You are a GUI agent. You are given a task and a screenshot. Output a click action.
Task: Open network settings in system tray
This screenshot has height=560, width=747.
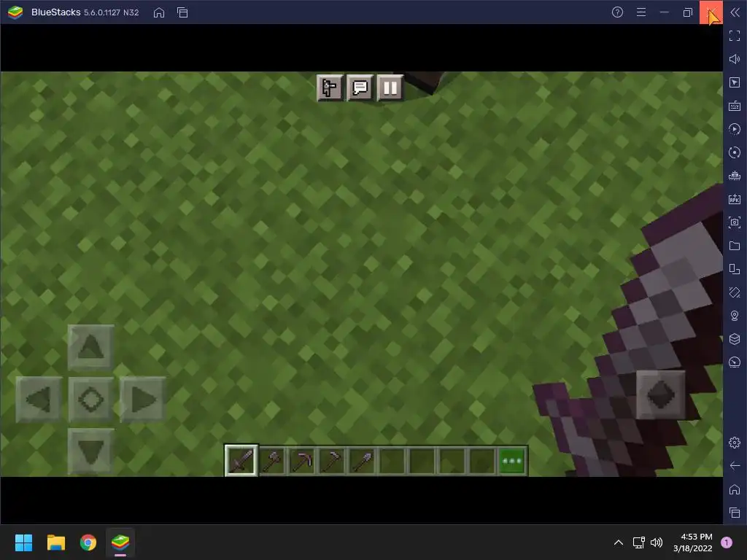(639, 542)
